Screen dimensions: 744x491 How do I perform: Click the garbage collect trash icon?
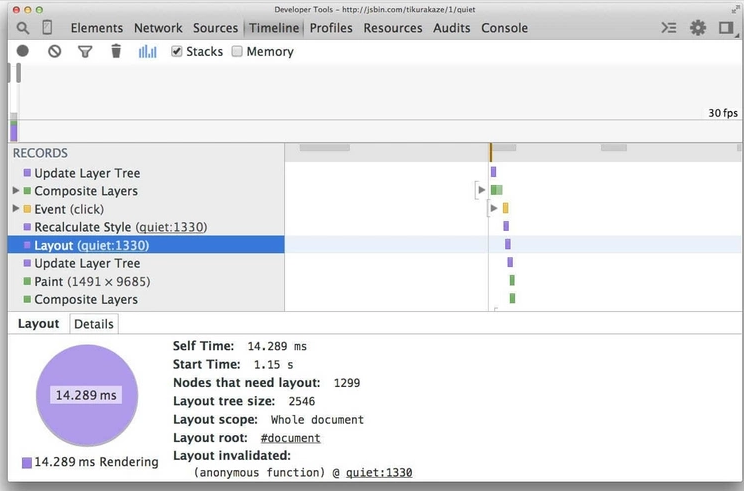pyautogui.click(x=116, y=51)
